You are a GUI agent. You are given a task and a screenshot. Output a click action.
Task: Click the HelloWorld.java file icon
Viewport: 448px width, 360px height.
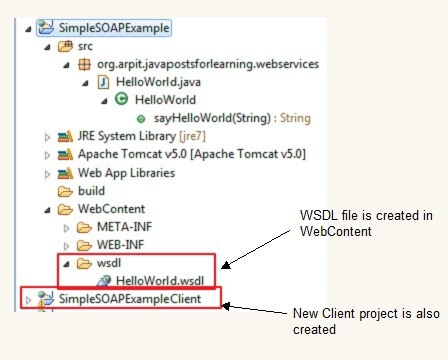pyautogui.click(x=103, y=82)
